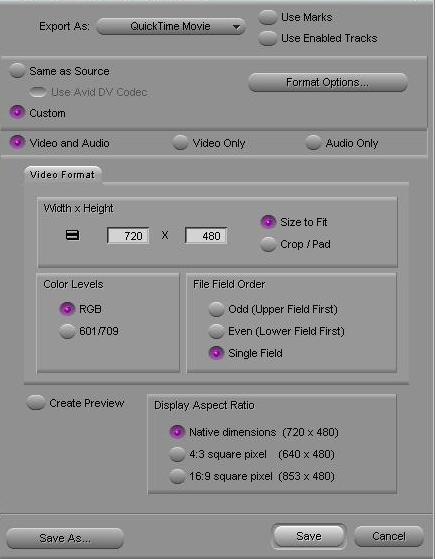Enable the Use Marks option

(267, 17)
